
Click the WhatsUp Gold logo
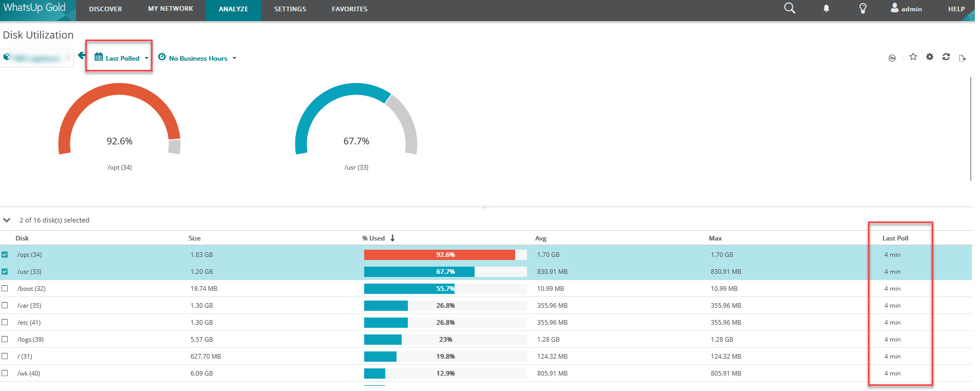coord(35,8)
